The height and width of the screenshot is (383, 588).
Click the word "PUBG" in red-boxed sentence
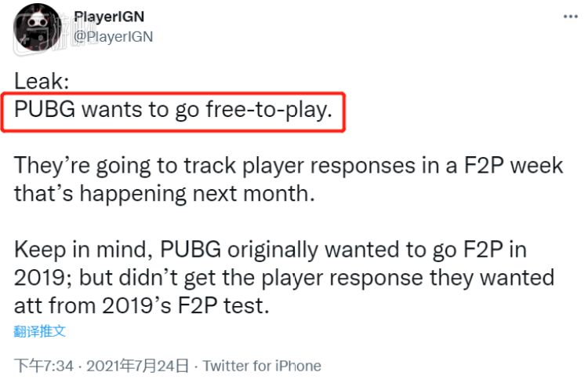tap(45, 110)
